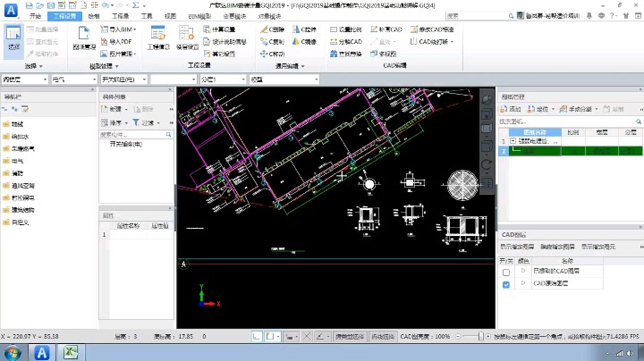This screenshot has width=644, height=361.
Task: Click 设置比例 set scale tool
Action: click(x=346, y=29)
